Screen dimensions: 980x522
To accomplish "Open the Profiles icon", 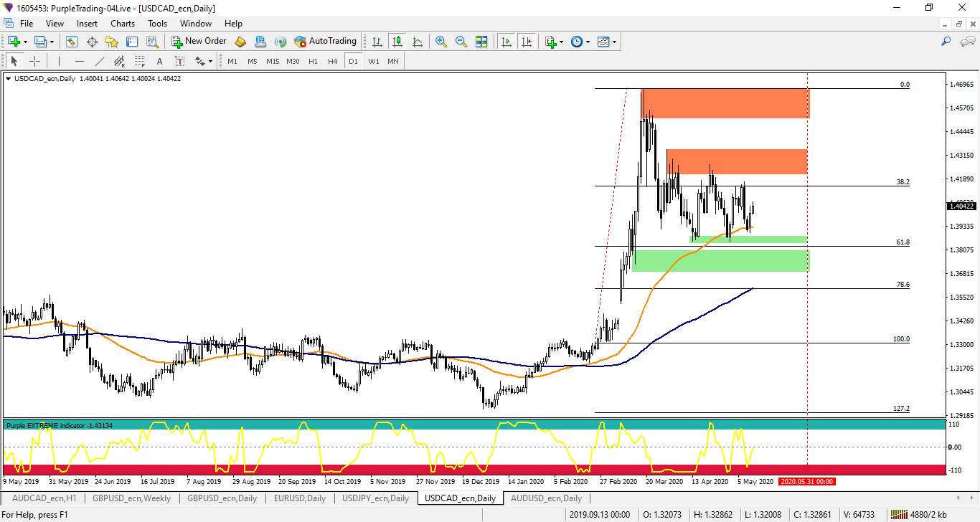I will pos(41,42).
